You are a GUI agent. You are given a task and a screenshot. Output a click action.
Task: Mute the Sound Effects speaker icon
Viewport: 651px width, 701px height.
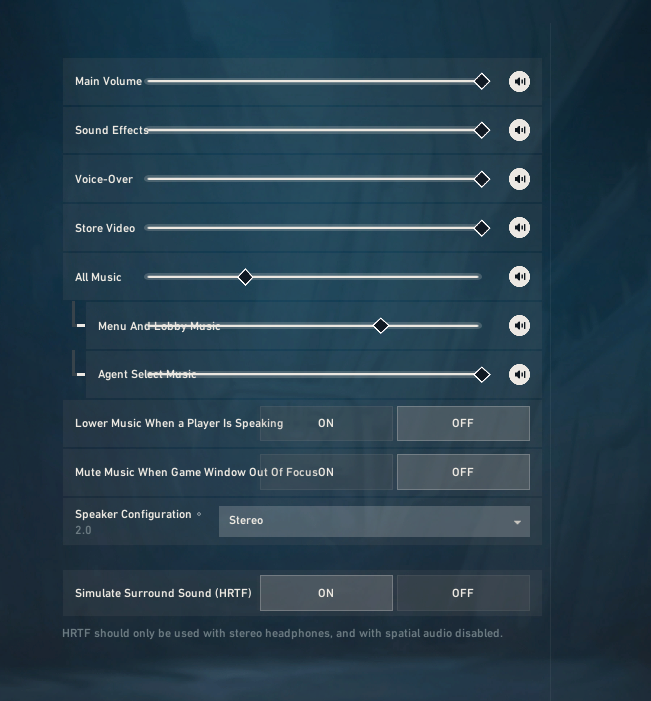click(519, 130)
